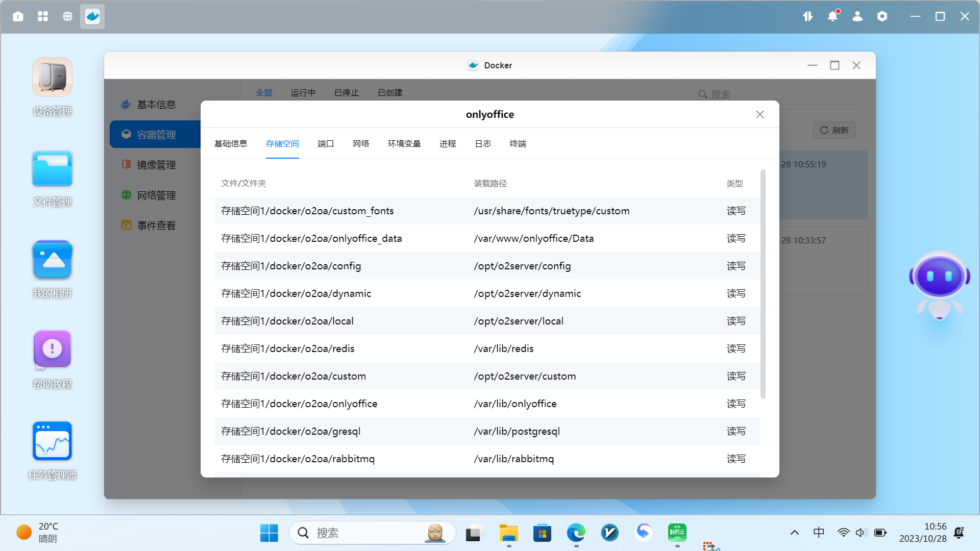The image size is (980, 551).
Task: Open the 文件管理 folder icon
Action: tap(52, 169)
